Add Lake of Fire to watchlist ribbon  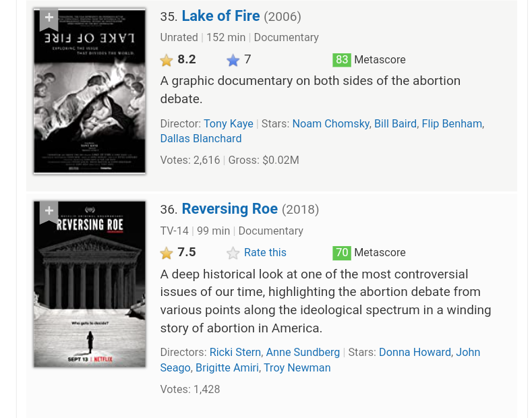(x=49, y=19)
